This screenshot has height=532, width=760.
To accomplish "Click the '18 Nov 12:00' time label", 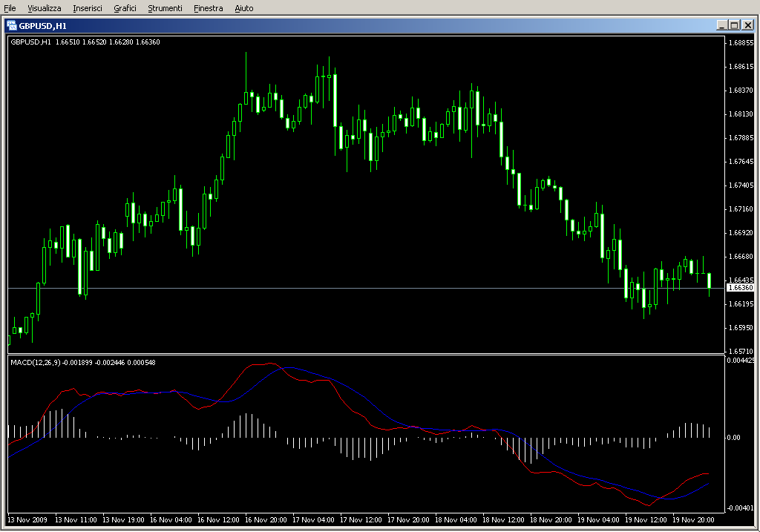I will pyautogui.click(x=504, y=520).
